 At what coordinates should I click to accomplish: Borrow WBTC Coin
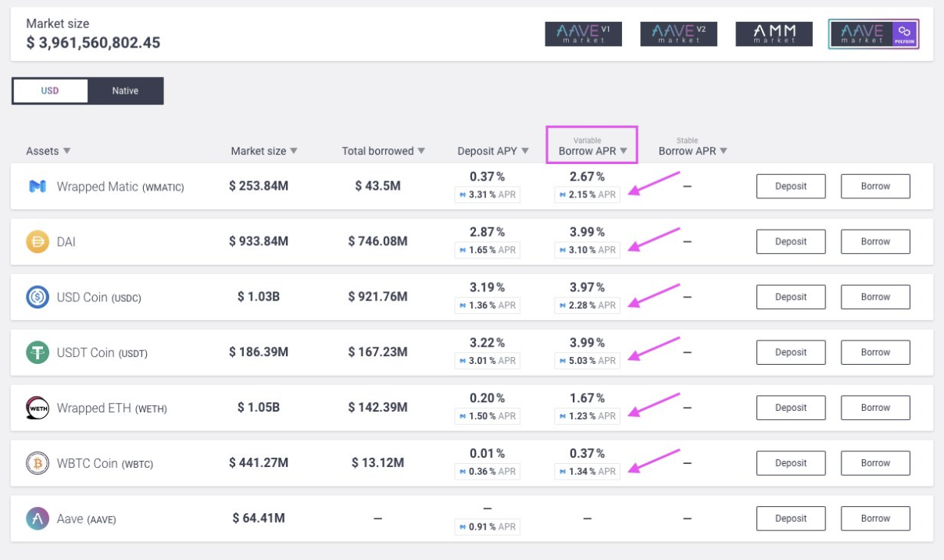(x=875, y=463)
